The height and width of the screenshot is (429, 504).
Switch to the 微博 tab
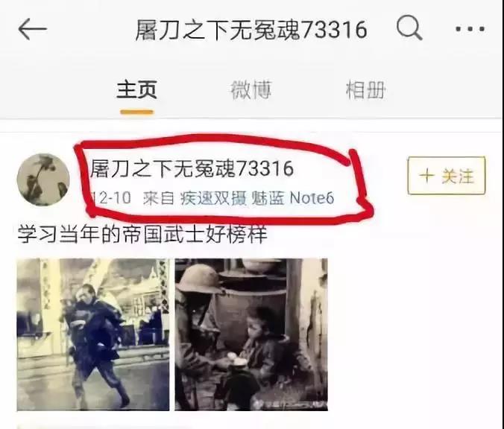[x=251, y=90]
